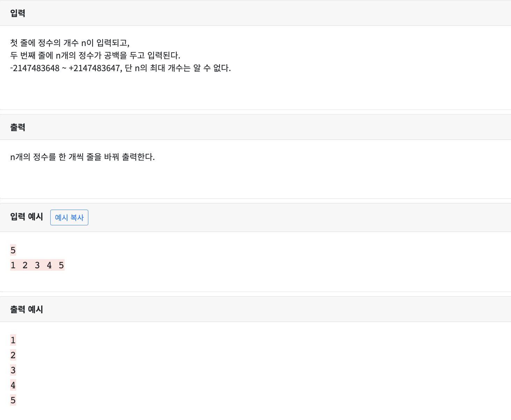Select the 출력 description sentence
The image size is (511, 420).
pos(82,157)
